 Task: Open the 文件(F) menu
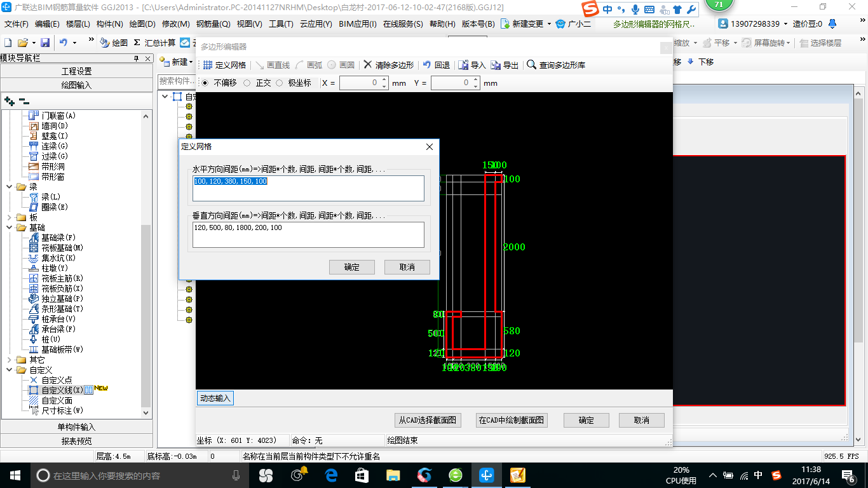click(16, 24)
